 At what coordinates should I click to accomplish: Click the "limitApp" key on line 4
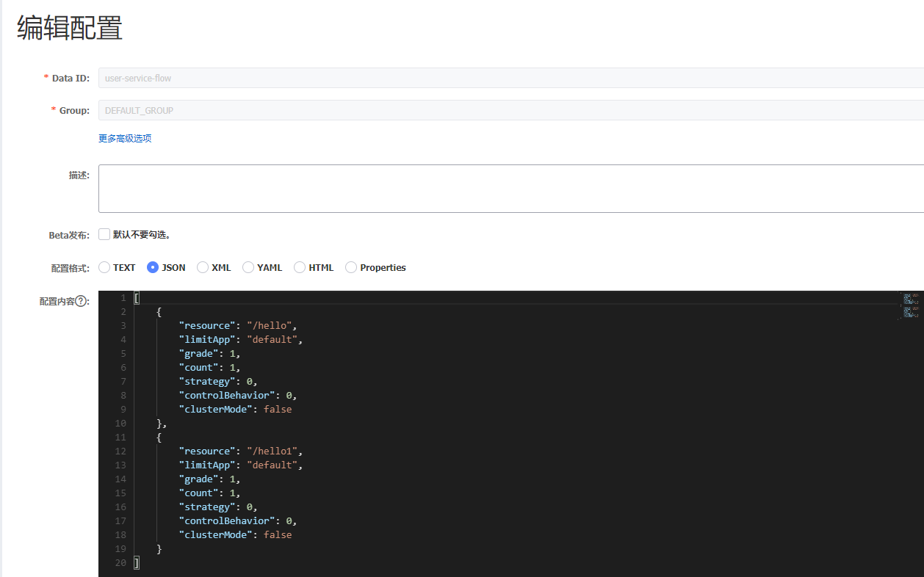pyautogui.click(x=208, y=339)
